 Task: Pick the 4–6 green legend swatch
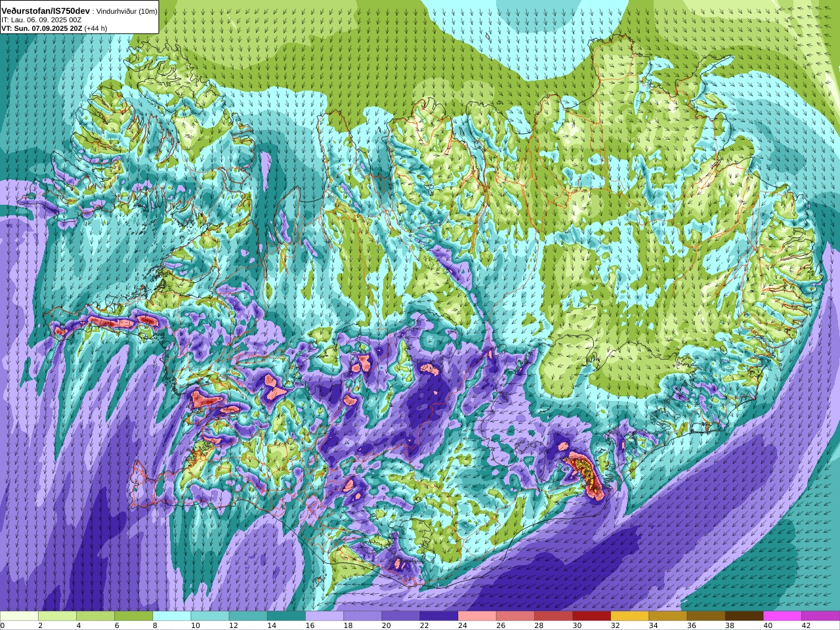click(95, 616)
